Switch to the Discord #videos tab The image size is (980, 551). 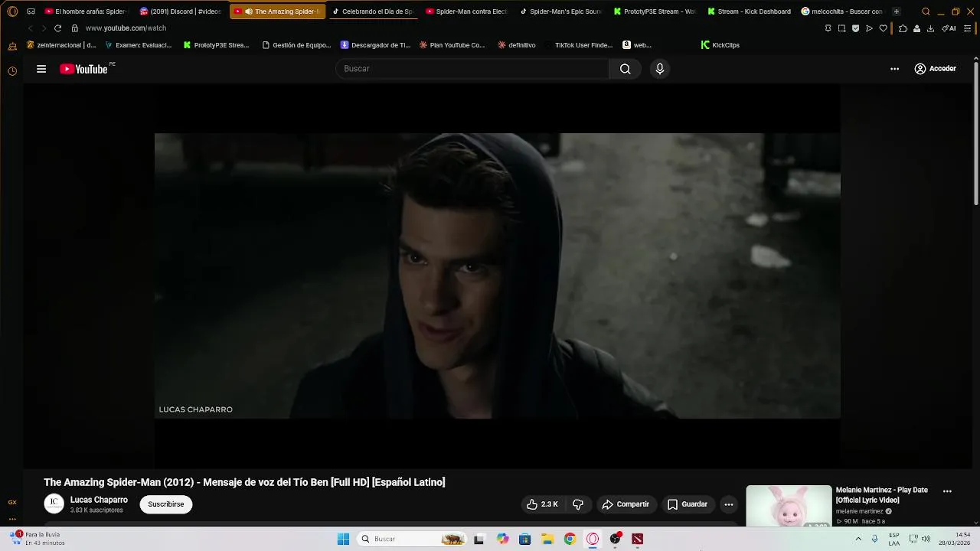point(181,11)
